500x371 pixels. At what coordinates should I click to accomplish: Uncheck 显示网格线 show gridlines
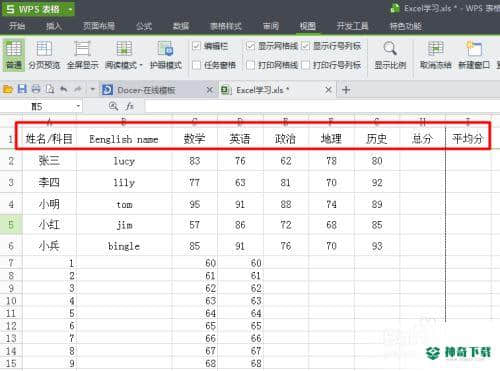[x=250, y=46]
